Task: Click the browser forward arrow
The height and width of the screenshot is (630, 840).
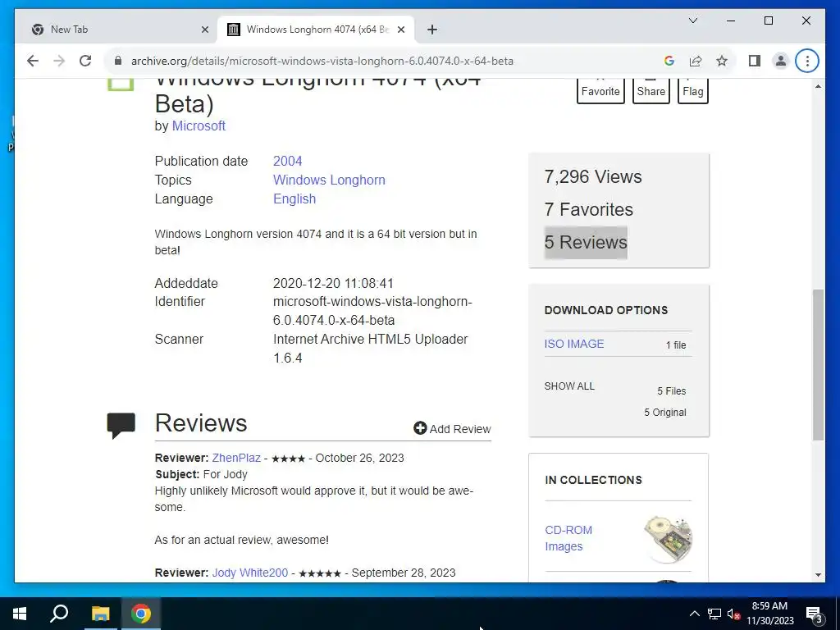Action: pos(59,61)
